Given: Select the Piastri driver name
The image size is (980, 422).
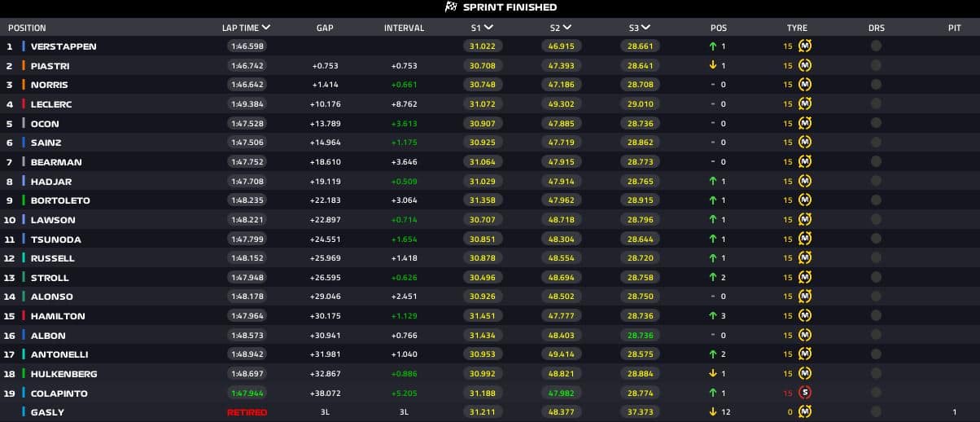Looking at the screenshot, I should click(50, 65).
